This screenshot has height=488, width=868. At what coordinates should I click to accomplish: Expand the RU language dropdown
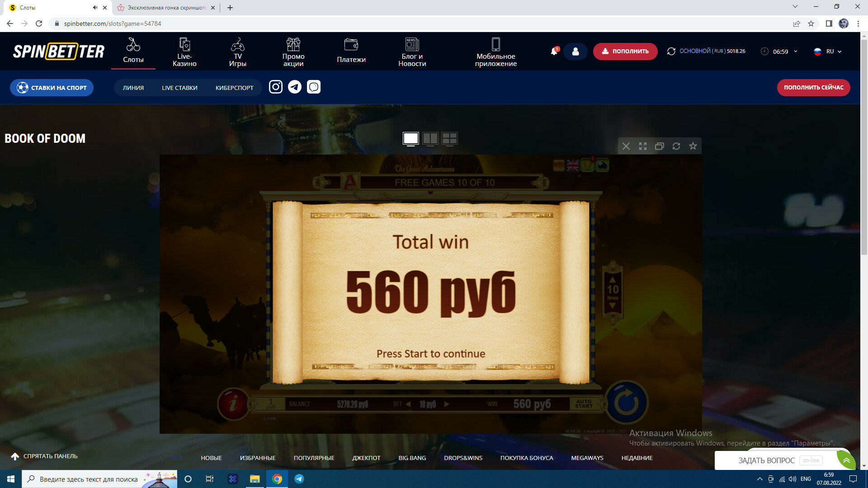[830, 52]
